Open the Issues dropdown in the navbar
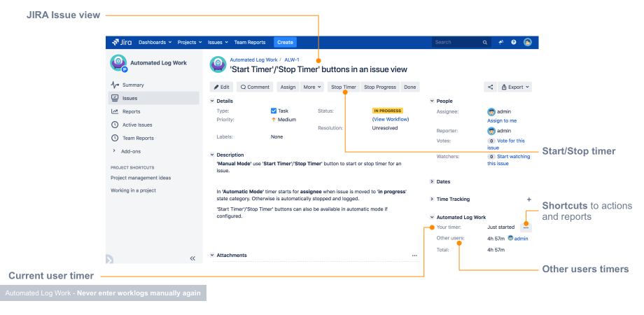 point(218,42)
